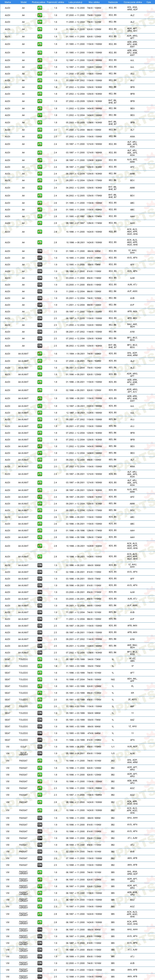The image size is (155, 980).
Task: Click petrol fuel icon in TOLEDO KR row
Action: click(x=40, y=693)
